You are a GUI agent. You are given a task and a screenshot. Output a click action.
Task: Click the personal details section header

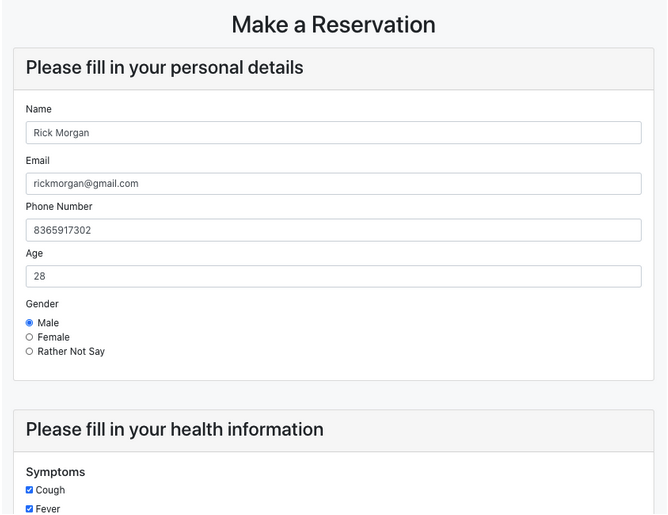pyautogui.click(x=165, y=68)
